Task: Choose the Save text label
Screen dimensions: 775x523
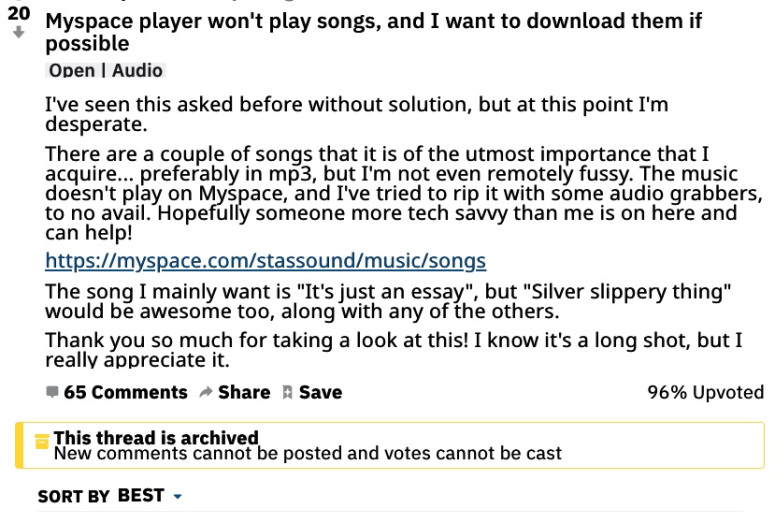Action: pos(320,392)
